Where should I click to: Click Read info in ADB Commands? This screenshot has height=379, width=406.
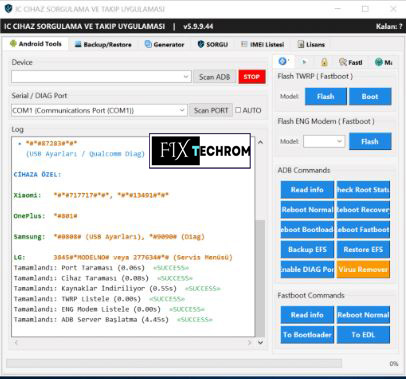(x=307, y=190)
